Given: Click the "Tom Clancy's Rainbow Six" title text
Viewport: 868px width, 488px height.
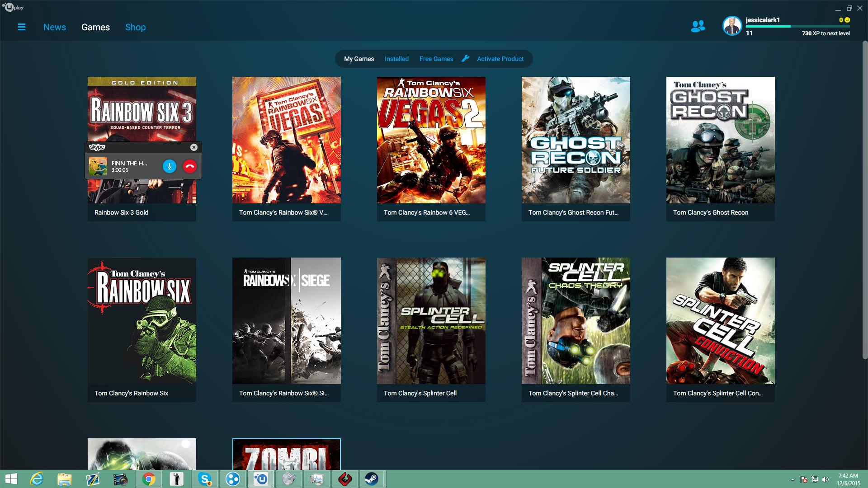Looking at the screenshot, I should click(131, 393).
